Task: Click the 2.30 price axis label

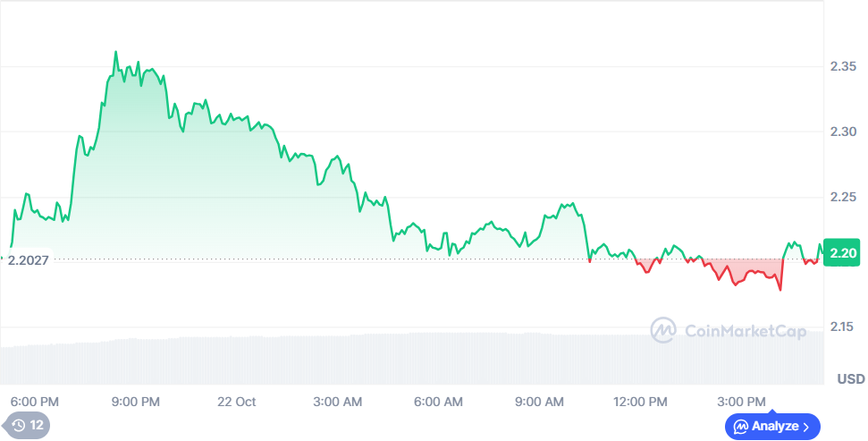Action: (x=844, y=131)
